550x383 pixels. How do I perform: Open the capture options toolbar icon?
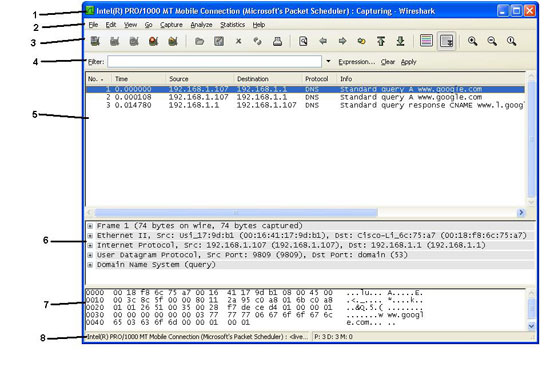[x=115, y=41]
